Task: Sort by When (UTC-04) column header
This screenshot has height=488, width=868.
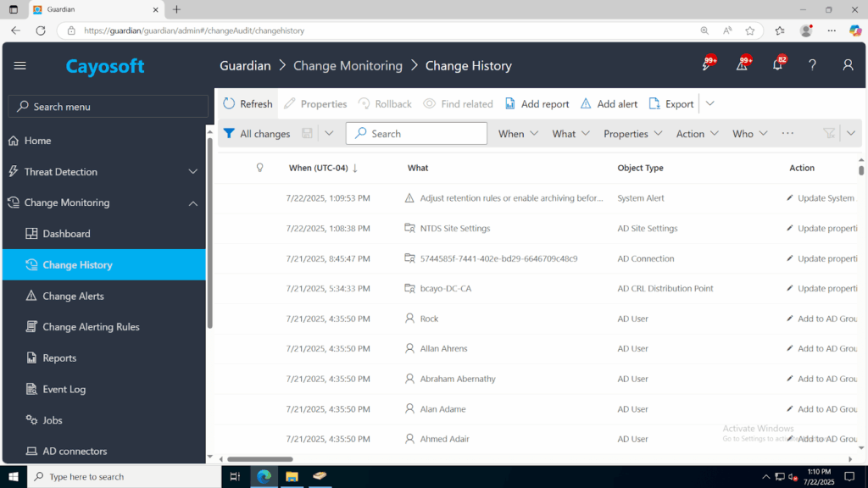Action: [323, 168]
